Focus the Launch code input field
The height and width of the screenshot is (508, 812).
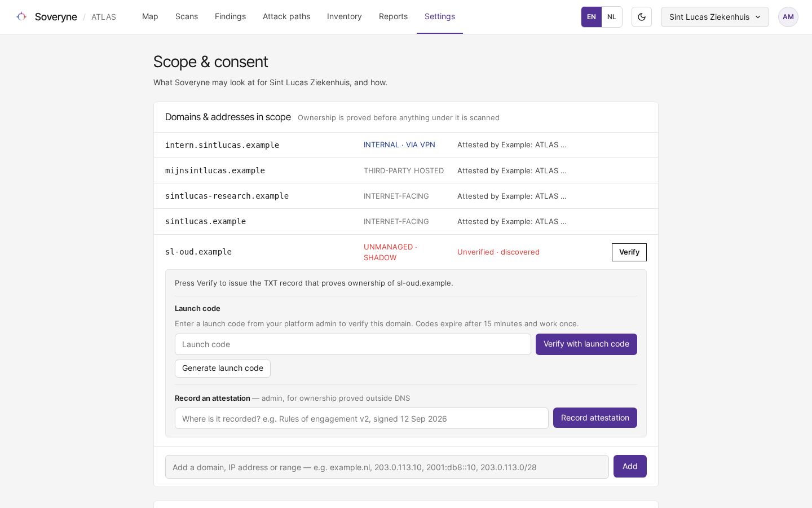(353, 344)
